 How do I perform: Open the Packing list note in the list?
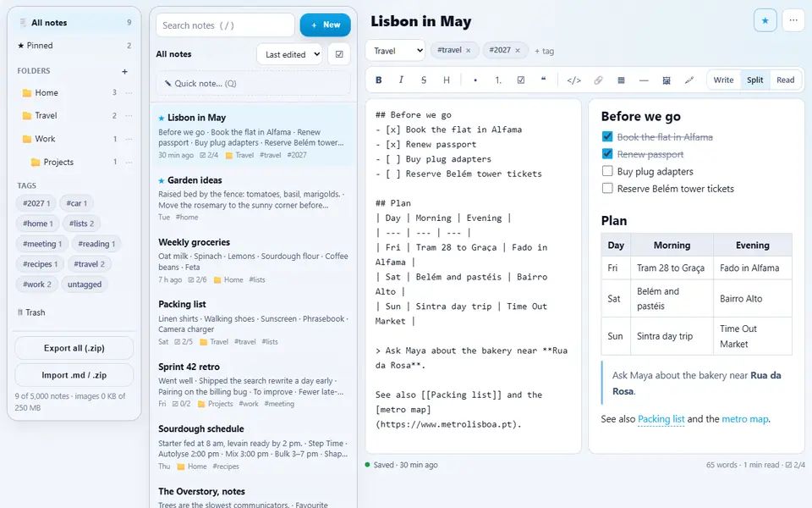[x=253, y=323]
